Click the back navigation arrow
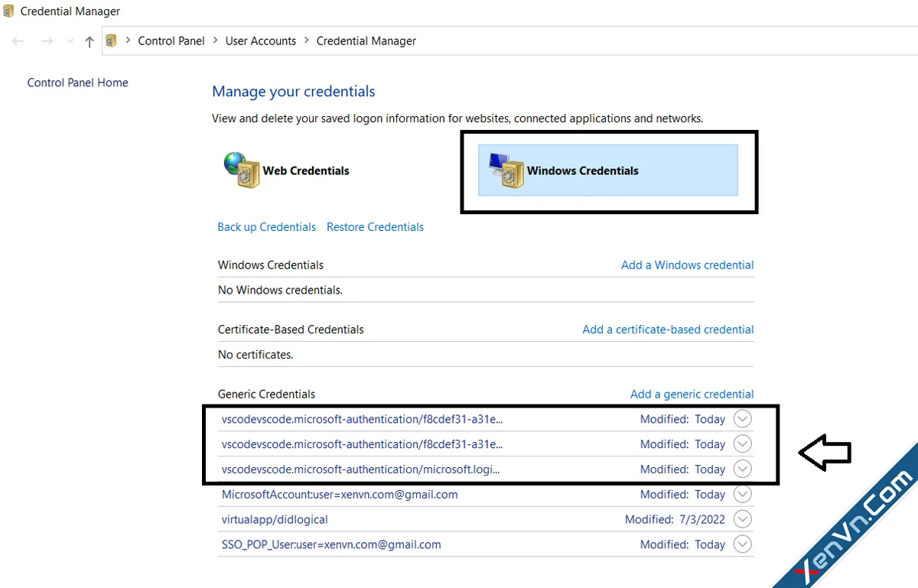The width and height of the screenshot is (918, 588). (x=18, y=41)
